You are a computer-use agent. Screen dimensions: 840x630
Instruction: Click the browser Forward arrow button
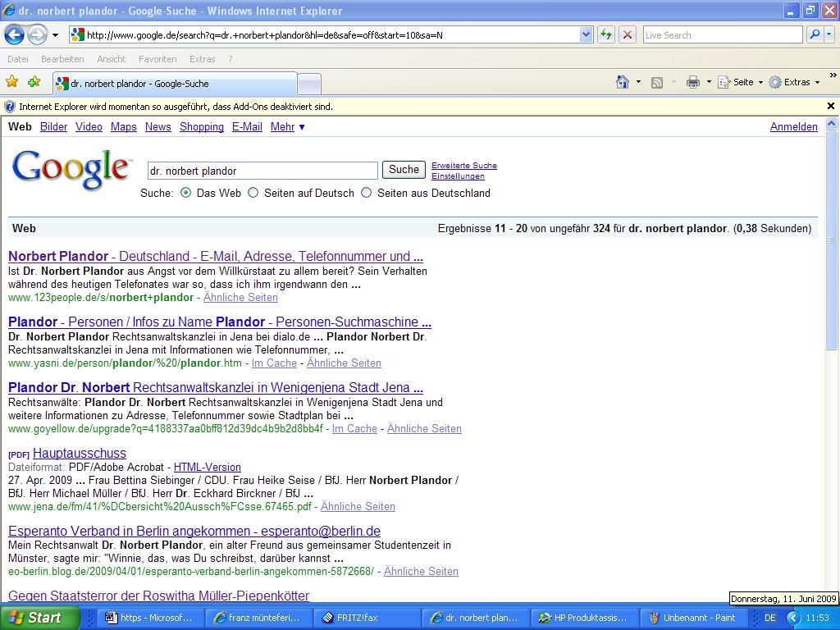(38, 35)
